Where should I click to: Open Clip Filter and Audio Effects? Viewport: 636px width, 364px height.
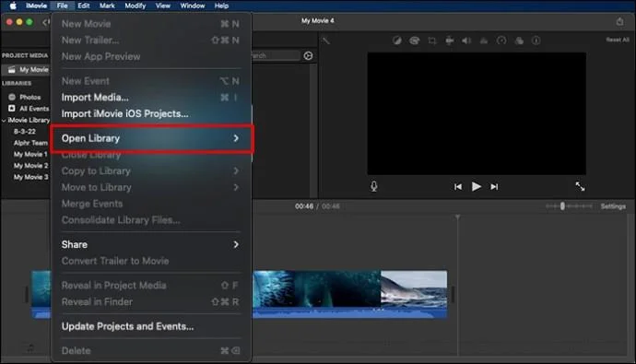pos(519,41)
